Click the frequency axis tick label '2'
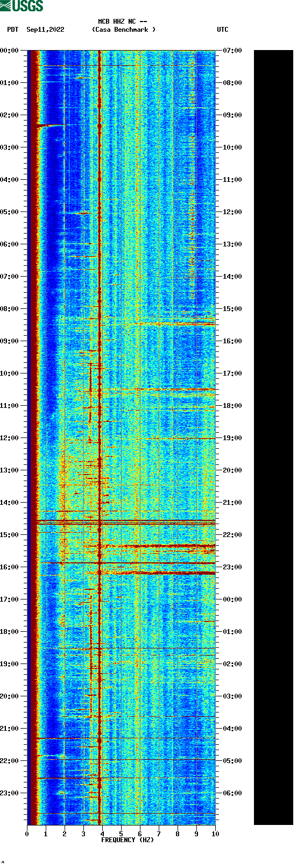 coord(65,834)
